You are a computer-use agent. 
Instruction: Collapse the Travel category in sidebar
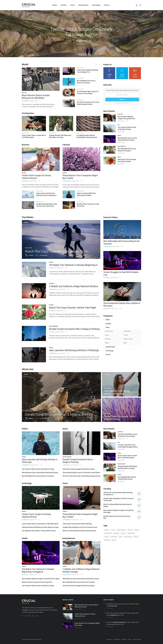pyautogui.click(x=107, y=327)
